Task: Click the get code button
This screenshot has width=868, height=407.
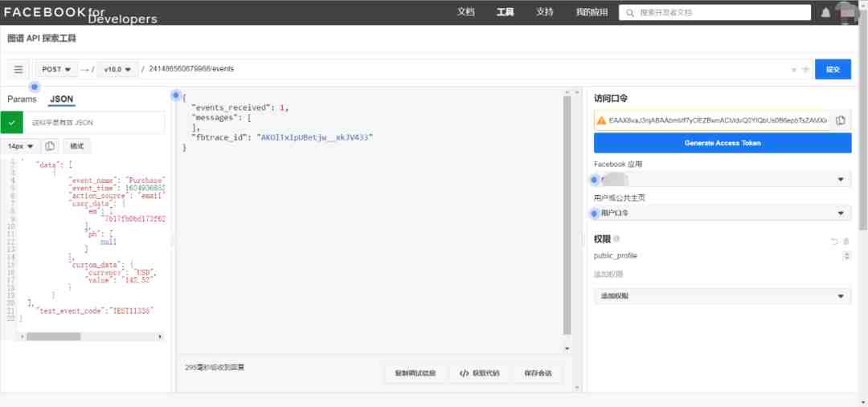Action: [479, 373]
